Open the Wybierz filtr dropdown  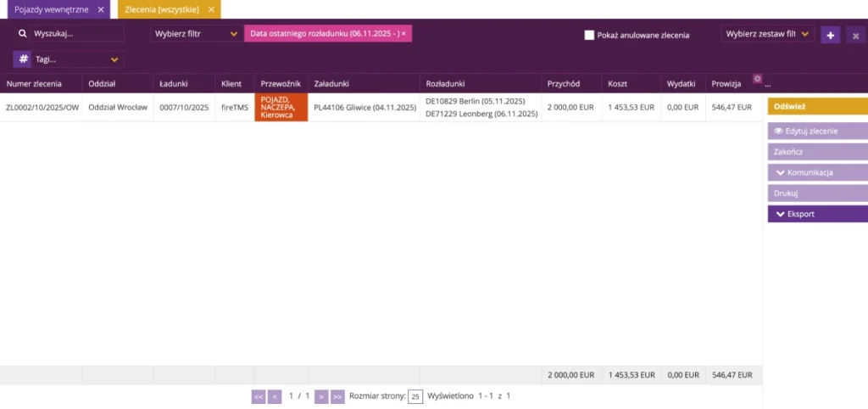[197, 34]
